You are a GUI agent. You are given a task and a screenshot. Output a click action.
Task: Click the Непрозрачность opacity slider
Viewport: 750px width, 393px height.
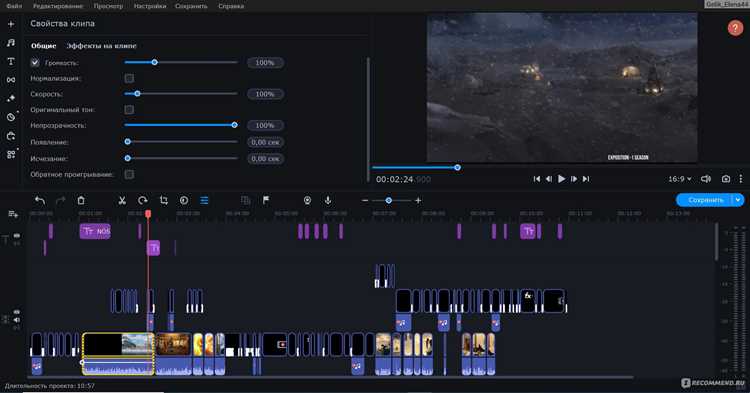[181, 125]
